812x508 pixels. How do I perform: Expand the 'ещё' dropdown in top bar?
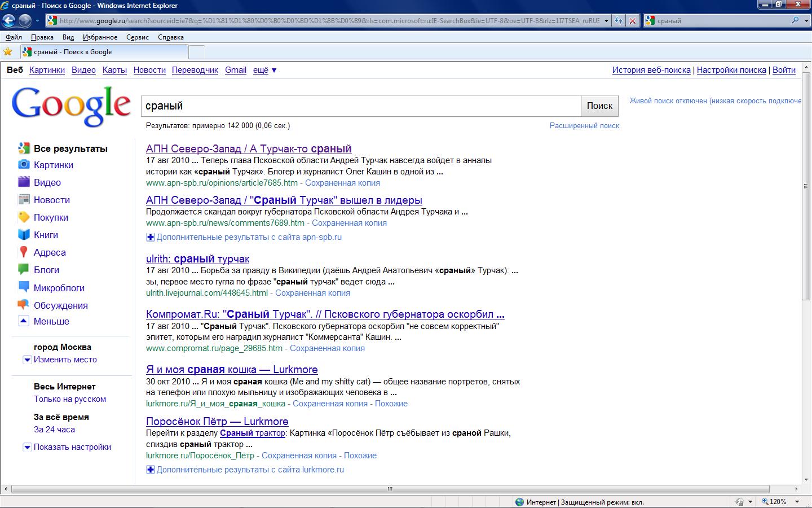point(264,70)
